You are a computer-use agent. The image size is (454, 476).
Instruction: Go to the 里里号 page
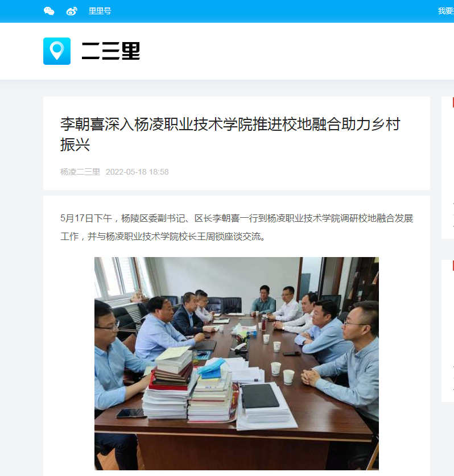(100, 11)
